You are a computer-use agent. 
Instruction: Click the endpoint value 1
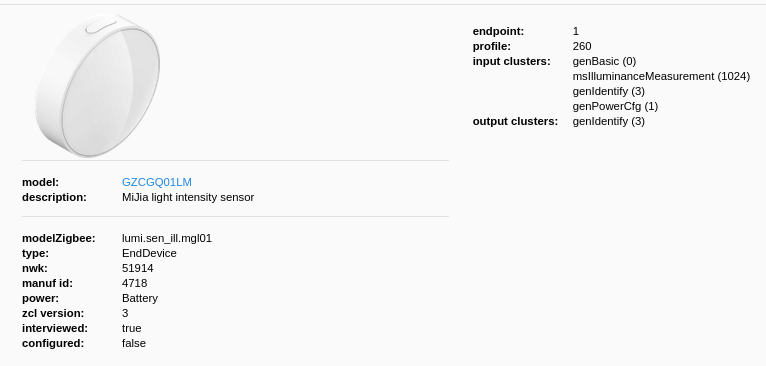(x=576, y=31)
